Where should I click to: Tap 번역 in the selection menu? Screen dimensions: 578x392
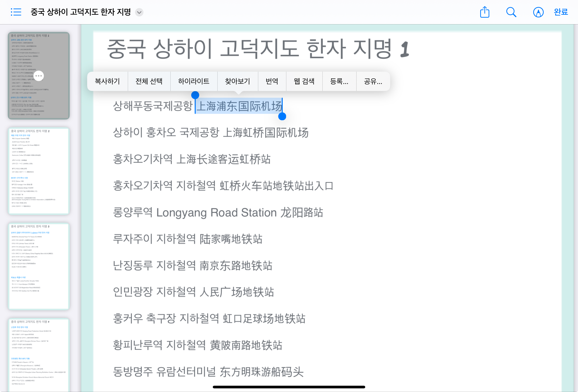[272, 81]
